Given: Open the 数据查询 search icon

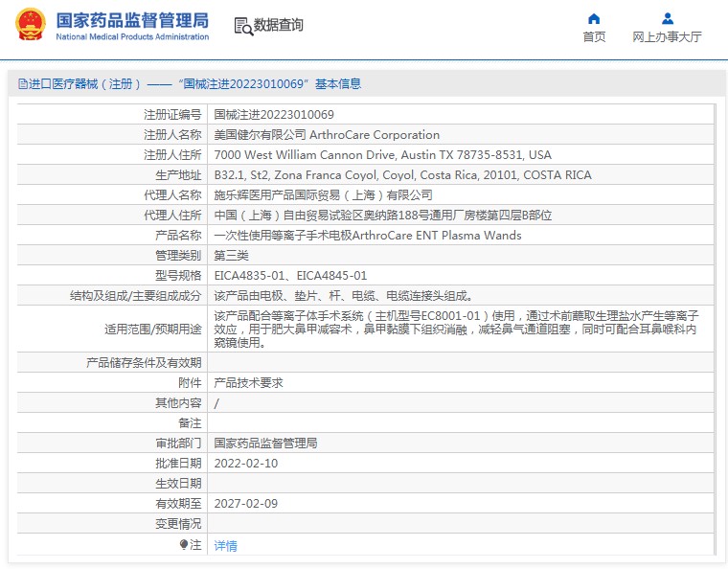Looking at the screenshot, I should pyautogui.click(x=243, y=27).
